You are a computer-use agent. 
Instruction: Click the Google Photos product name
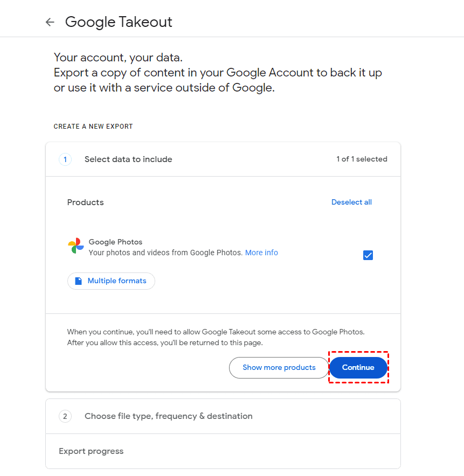click(x=115, y=242)
